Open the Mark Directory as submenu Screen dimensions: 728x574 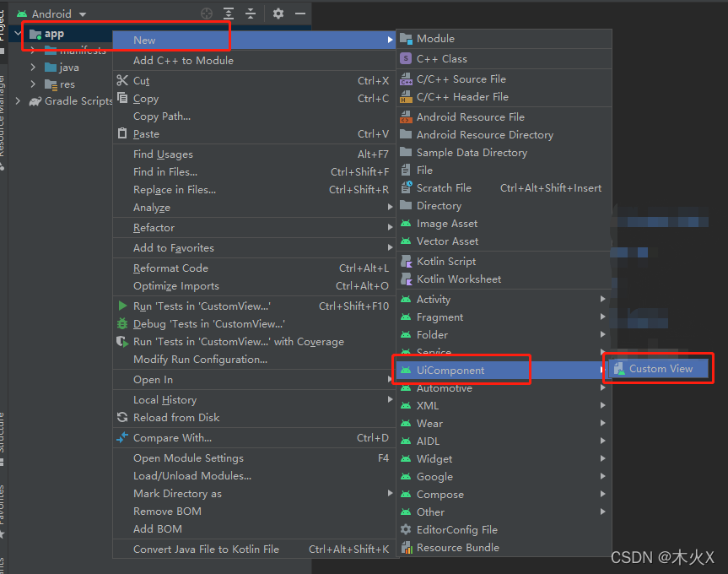(x=254, y=493)
